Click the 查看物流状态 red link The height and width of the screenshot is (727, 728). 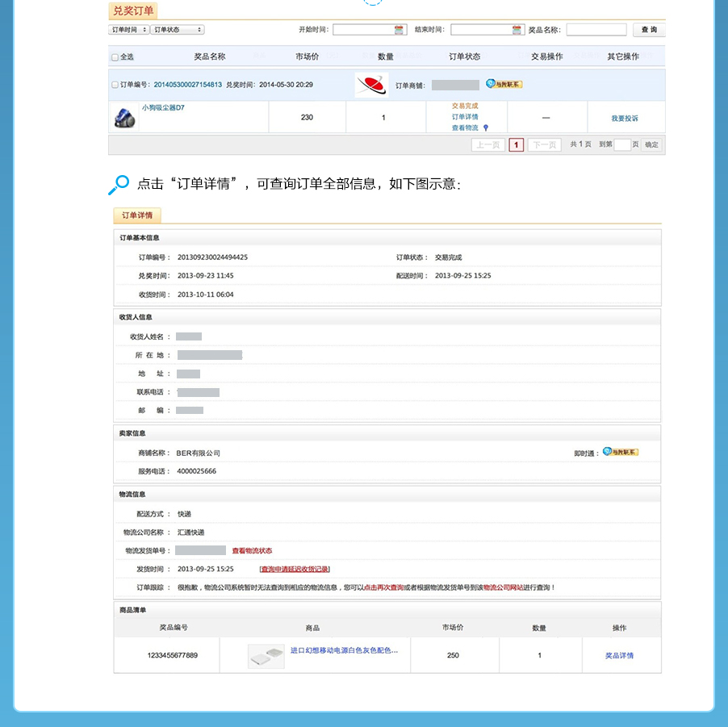tap(252, 551)
